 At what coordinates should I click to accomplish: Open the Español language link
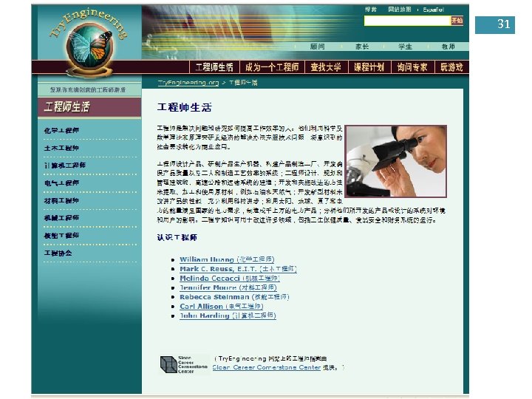tap(433, 10)
